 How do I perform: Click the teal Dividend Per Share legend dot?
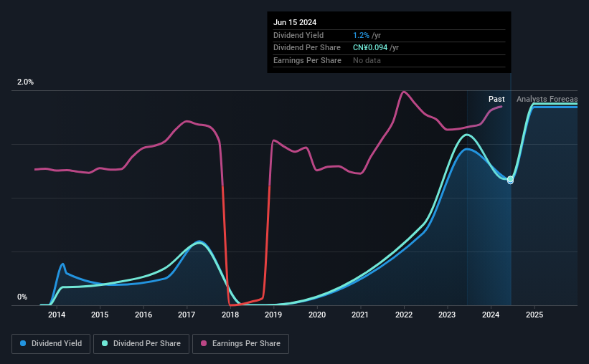point(105,343)
